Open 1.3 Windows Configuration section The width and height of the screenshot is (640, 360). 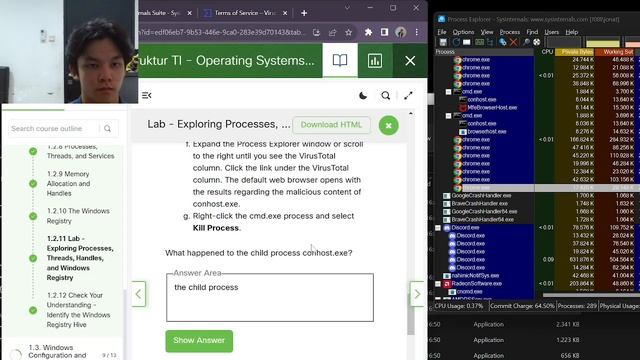[57, 351]
